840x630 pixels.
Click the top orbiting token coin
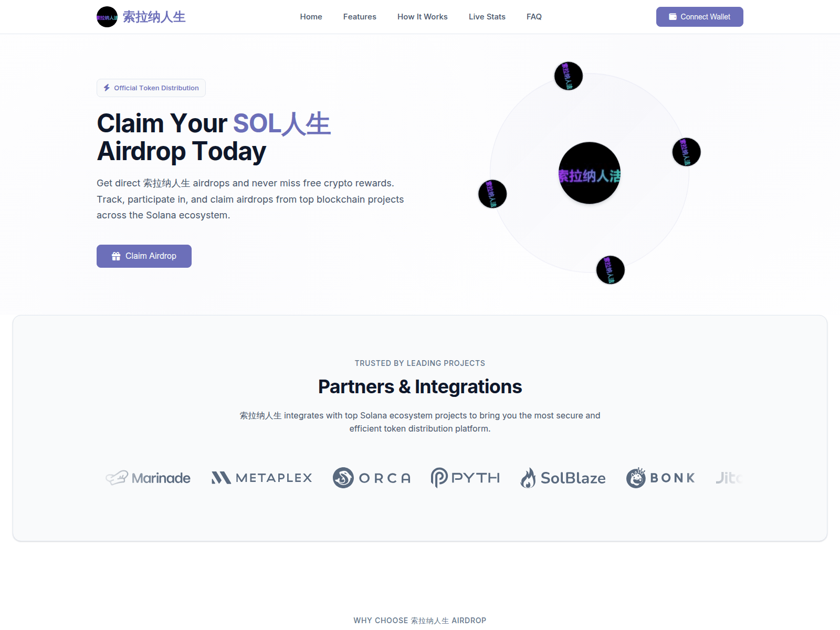coord(569,76)
